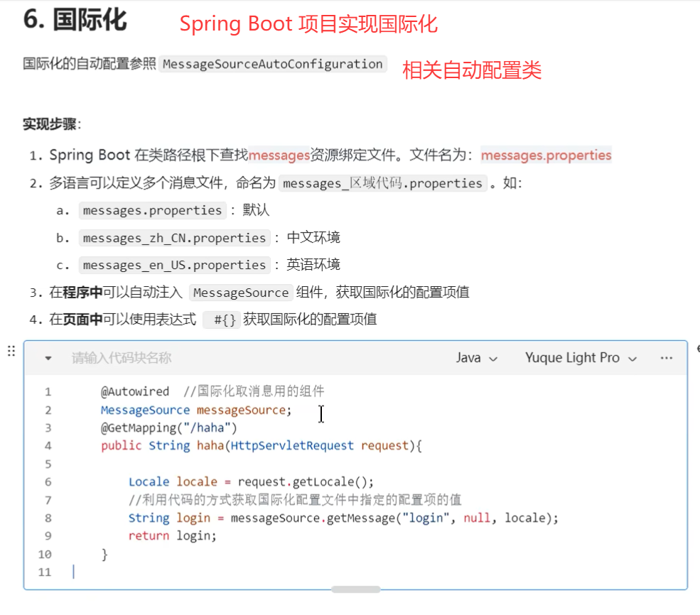The height and width of the screenshot is (615, 700).
Task: Click the closing brace on code line 10
Action: coord(104,555)
